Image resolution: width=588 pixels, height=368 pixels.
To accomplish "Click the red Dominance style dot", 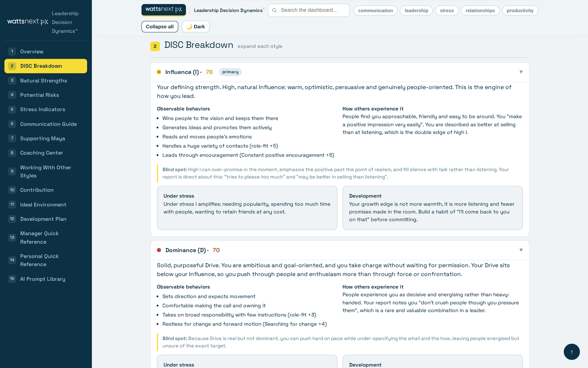I will (x=159, y=250).
